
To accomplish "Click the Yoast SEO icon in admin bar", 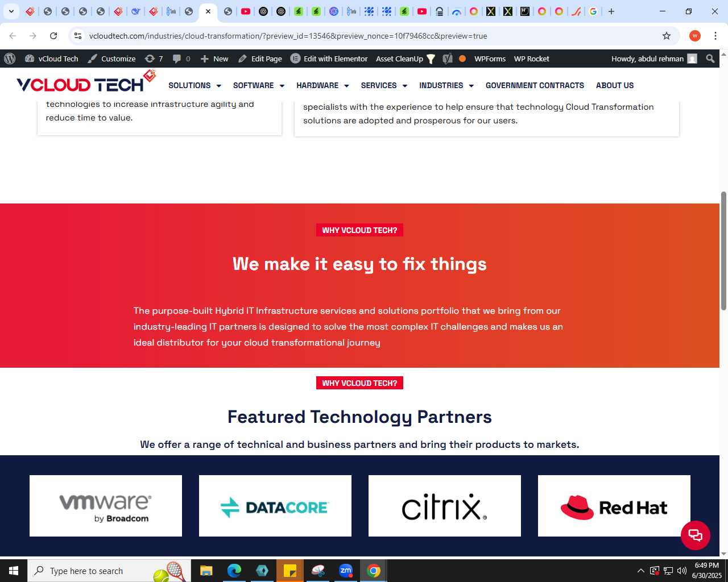I will [448, 59].
